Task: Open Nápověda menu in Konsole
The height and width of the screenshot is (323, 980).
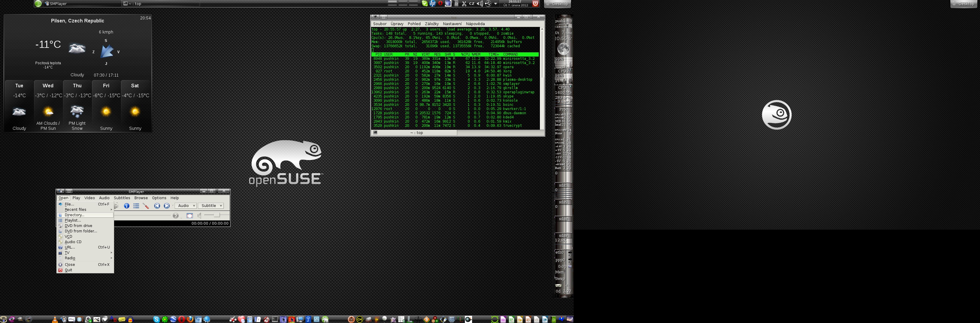Action: click(x=475, y=24)
